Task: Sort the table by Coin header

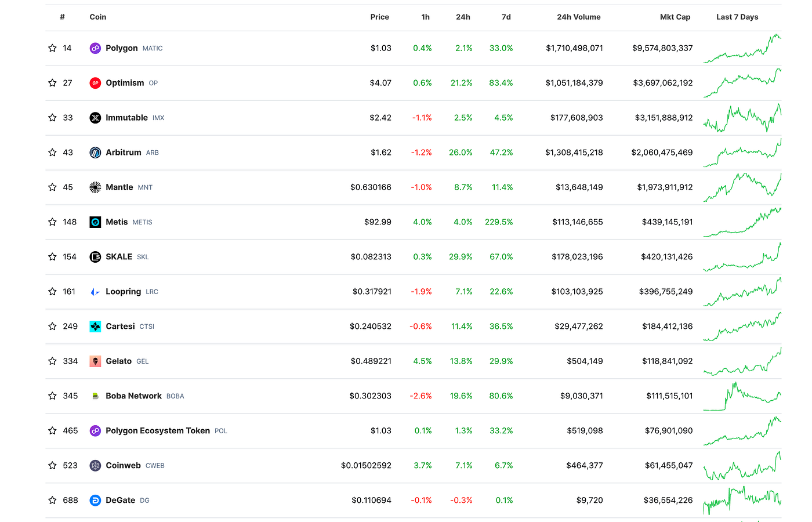Action: pyautogui.click(x=98, y=17)
